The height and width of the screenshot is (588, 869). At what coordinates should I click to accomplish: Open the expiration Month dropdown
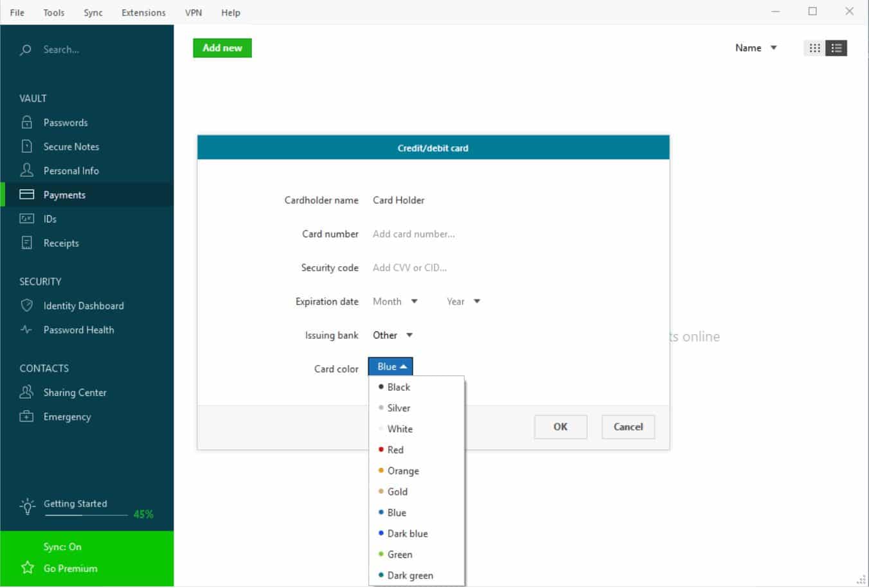[x=395, y=301]
